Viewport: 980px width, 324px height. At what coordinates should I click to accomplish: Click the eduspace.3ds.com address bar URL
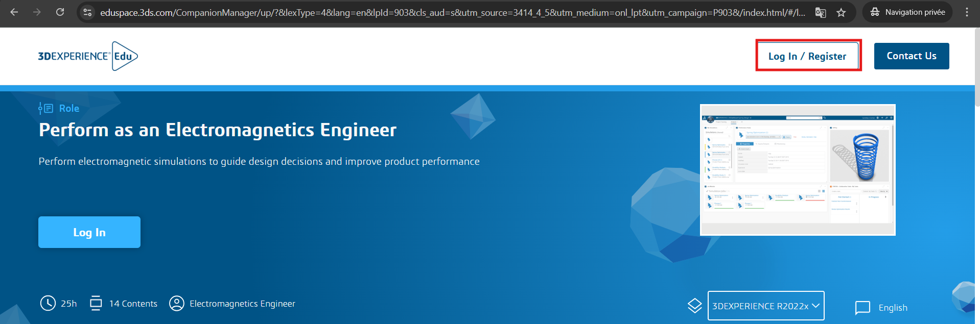click(452, 12)
